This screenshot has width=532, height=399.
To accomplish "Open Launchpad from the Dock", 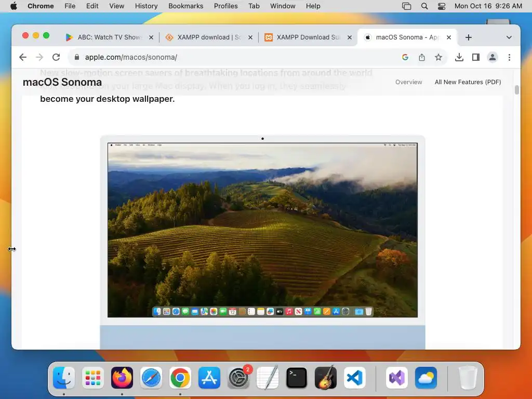I will click(93, 378).
